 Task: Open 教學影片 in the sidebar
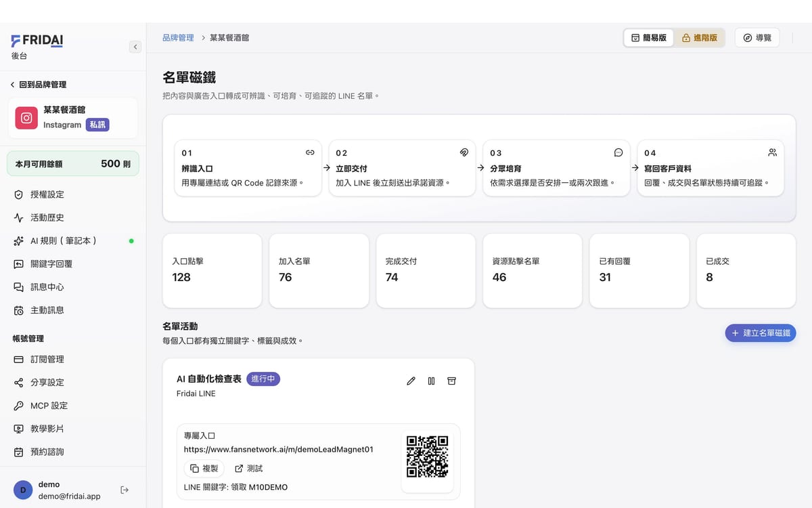(73, 428)
